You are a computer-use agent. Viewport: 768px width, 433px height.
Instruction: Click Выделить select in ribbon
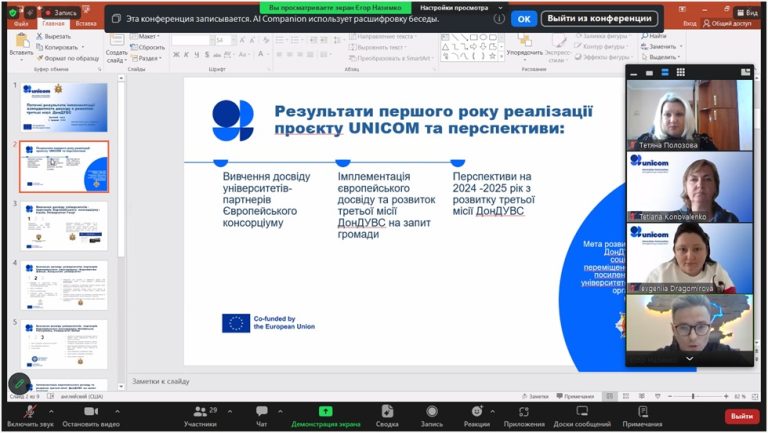tap(662, 57)
